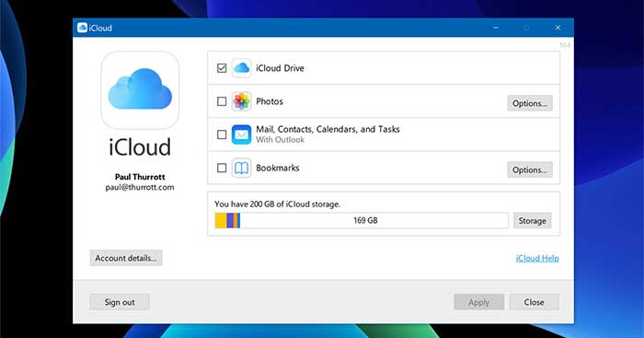Click the Paul Thurrott account name
This screenshot has height=338, width=644.
click(140, 177)
